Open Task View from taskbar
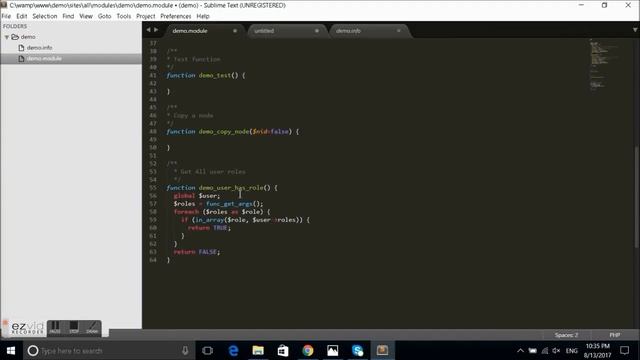Screen dimensions: 640x360 point(208,351)
